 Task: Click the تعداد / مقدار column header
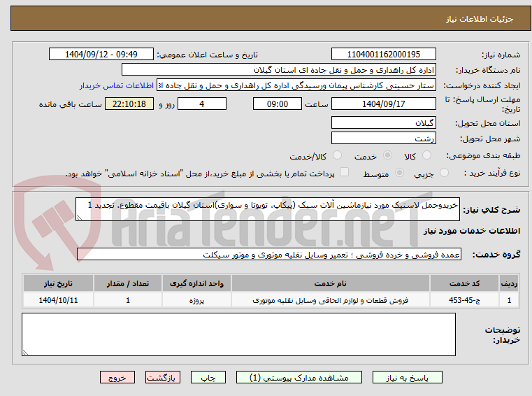coord(127,283)
